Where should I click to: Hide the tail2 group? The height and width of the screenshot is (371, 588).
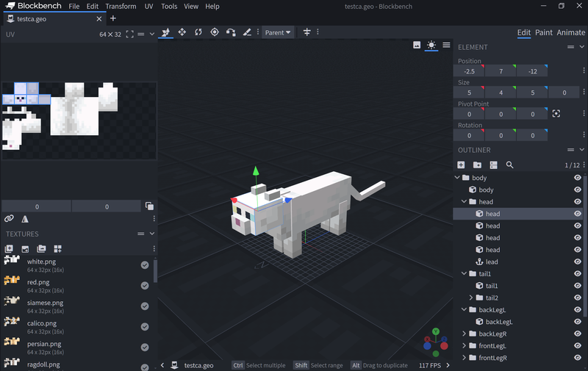(x=578, y=298)
